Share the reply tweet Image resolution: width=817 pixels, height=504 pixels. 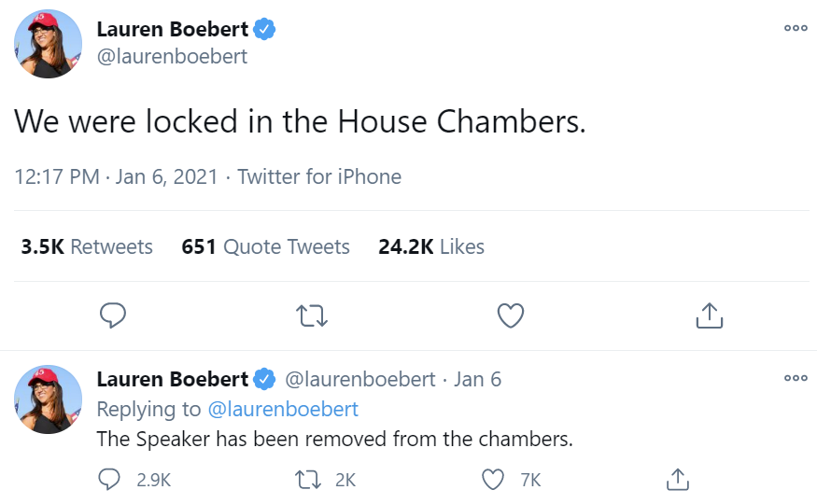tap(677, 479)
